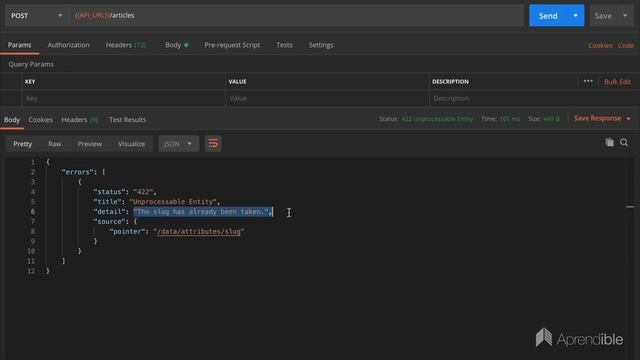
Task: Click the Save request button
Action: [603, 16]
